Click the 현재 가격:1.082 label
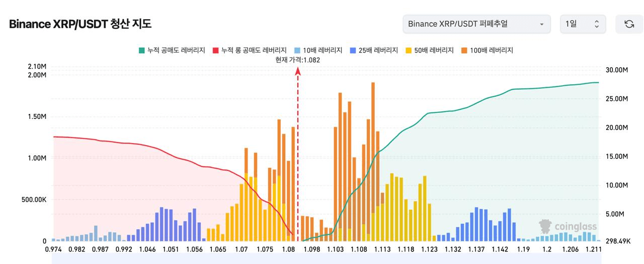Screen dimensions: 644x264 click(298, 59)
